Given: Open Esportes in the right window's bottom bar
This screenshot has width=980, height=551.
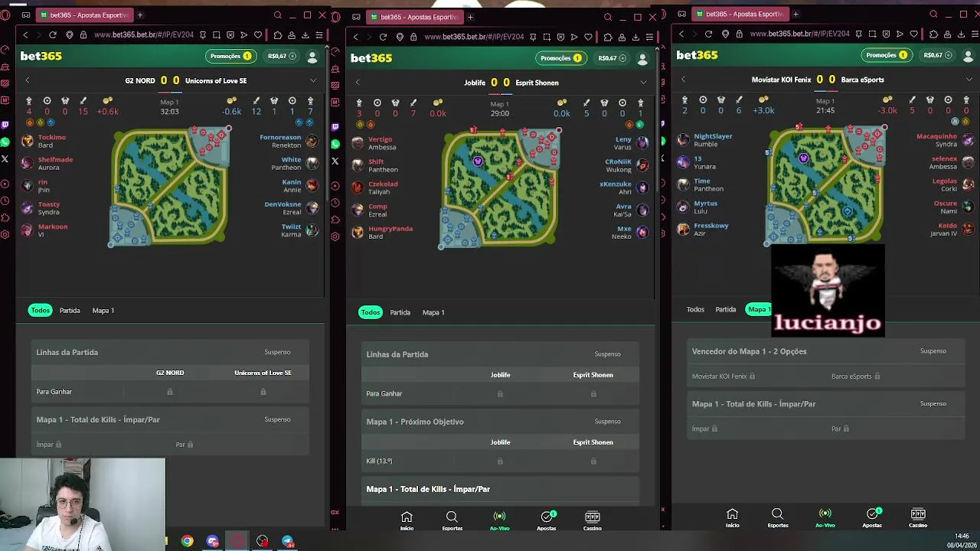Looking at the screenshot, I should 778,517.
